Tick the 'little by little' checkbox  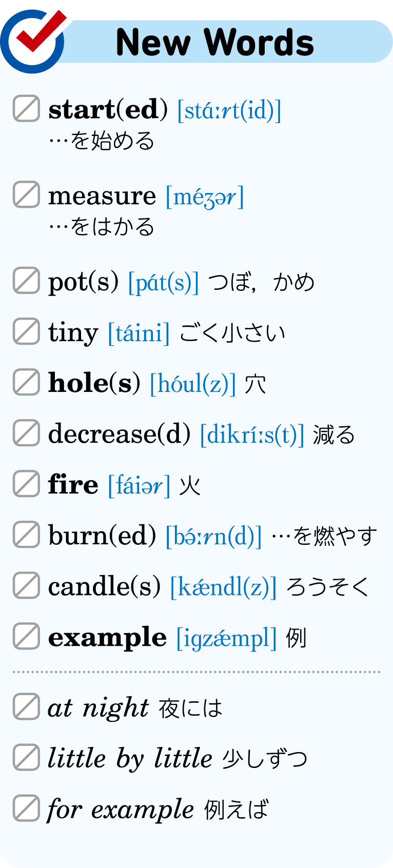click(x=26, y=757)
